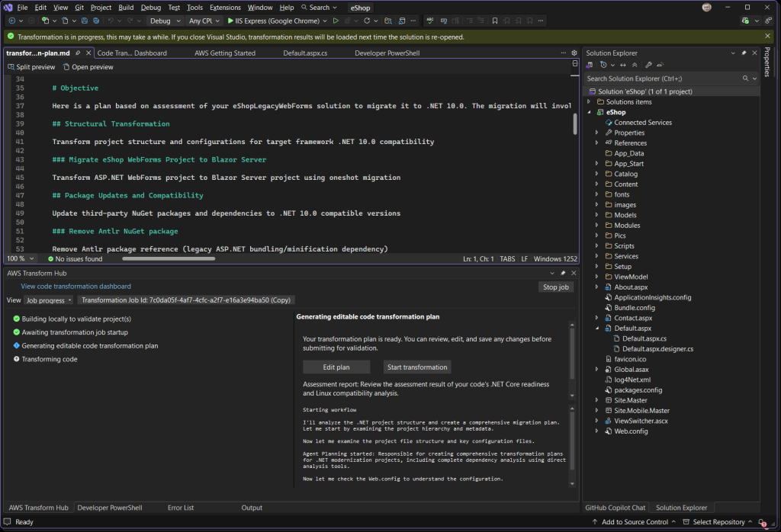Sync Solution Explorer with active document
The image size is (781, 532).
pyautogui.click(x=623, y=65)
